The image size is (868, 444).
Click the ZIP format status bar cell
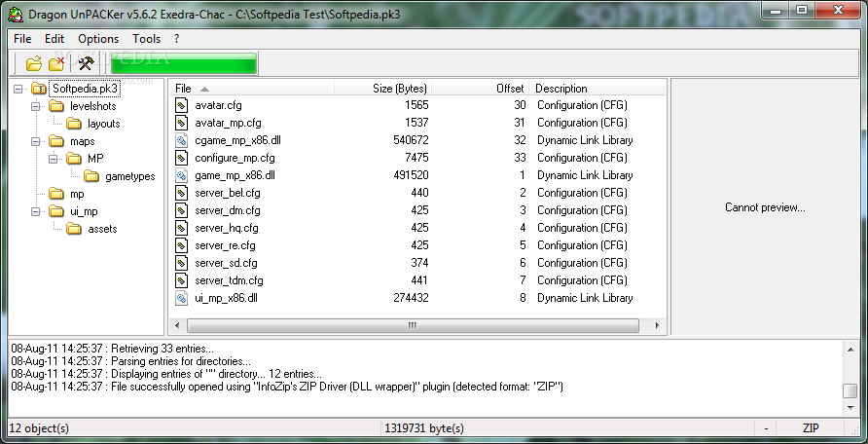click(x=811, y=428)
